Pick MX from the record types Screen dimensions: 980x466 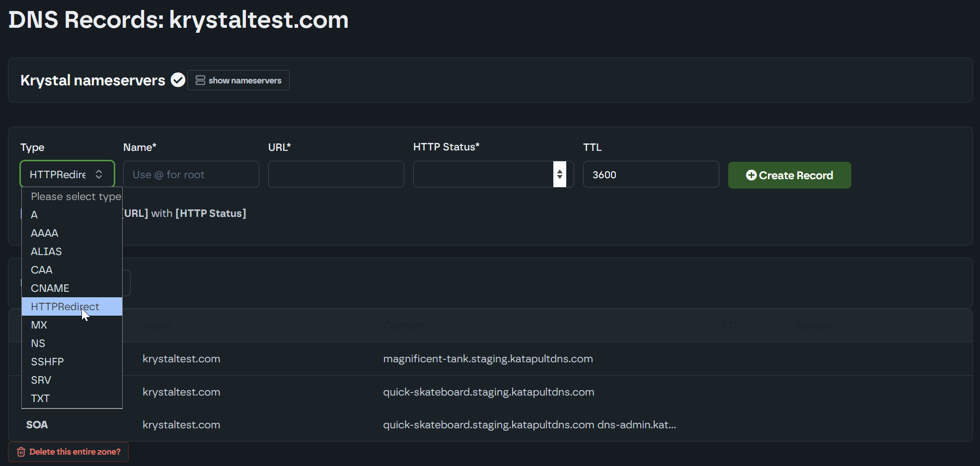pos(39,325)
